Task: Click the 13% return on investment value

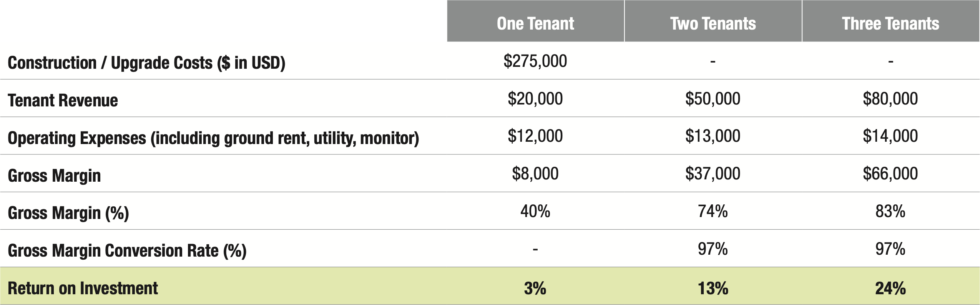Action: [713, 288]
